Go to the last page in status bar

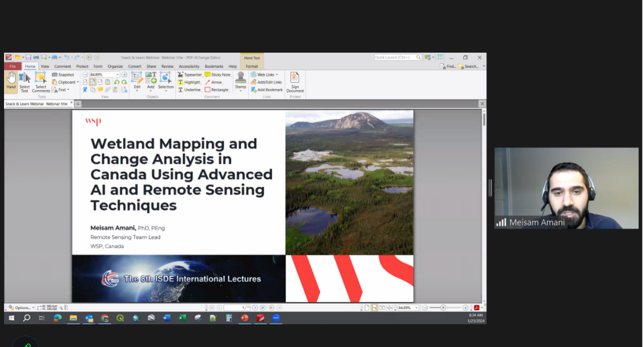pos(262,307)
